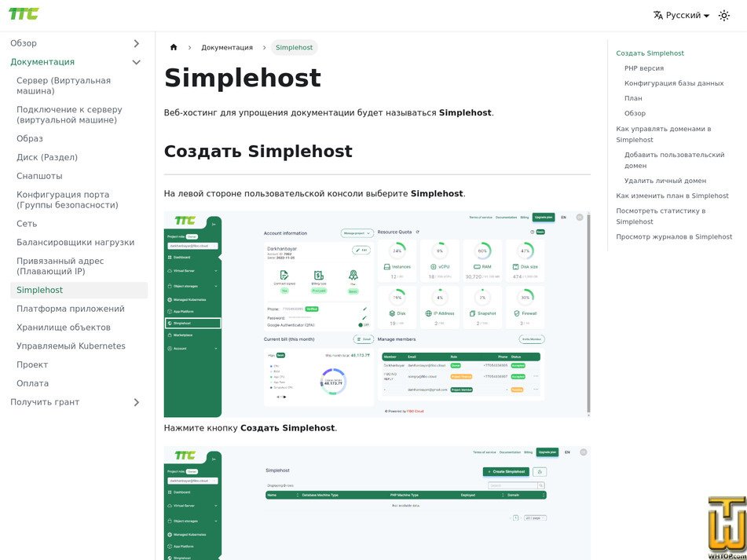Viewport: 747px width, 560px height.
Task: Select the Simplehost sidebar item
Action: [79, 290]
